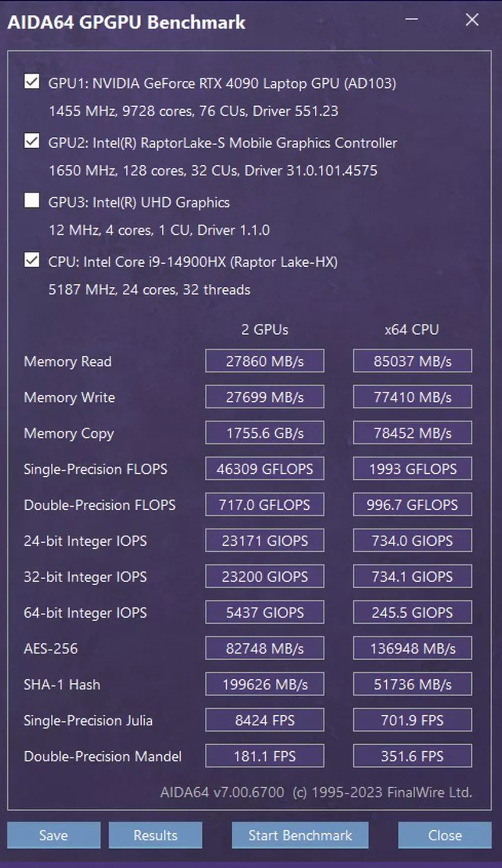Close the window using the title bar X
The image size is (502, 868).
(472, 19)
